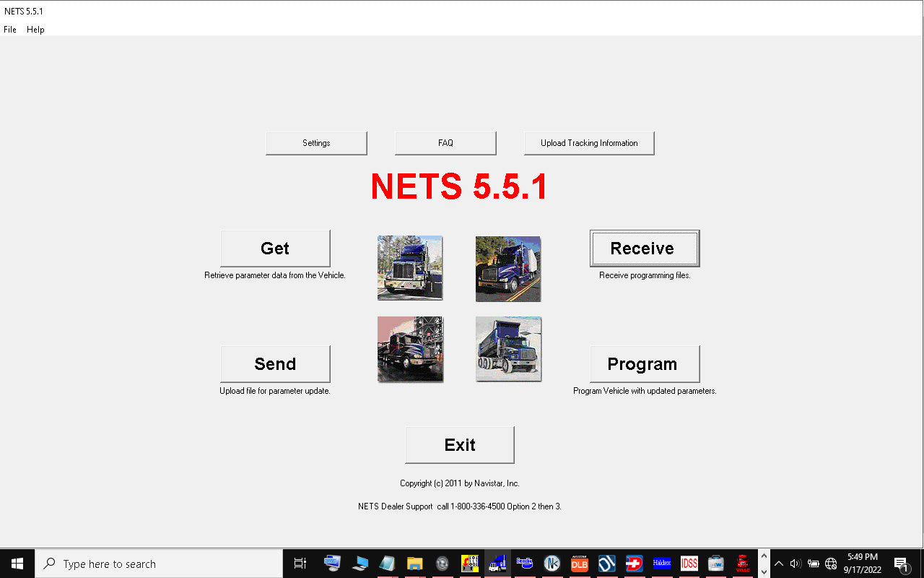Open File Explorer folder icon in taskbar
This screenshot has width=924, height=578.
[414, 564]
